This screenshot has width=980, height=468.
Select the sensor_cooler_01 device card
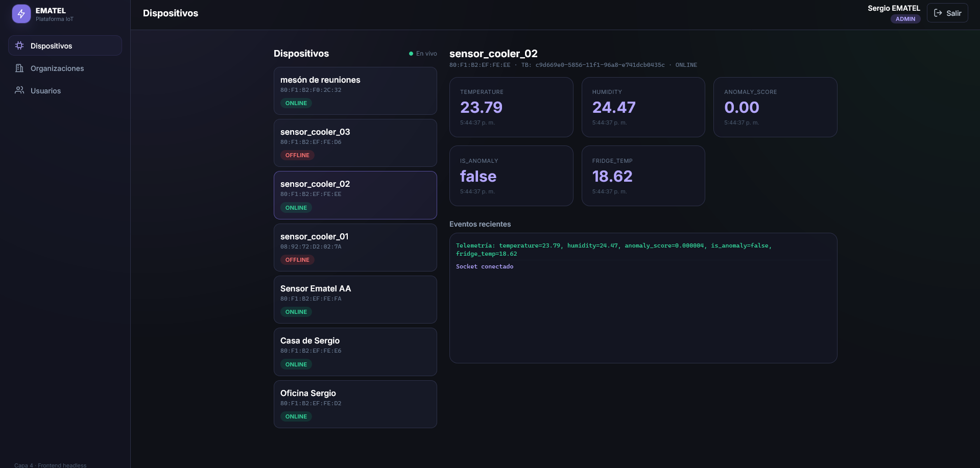point(355,248)
